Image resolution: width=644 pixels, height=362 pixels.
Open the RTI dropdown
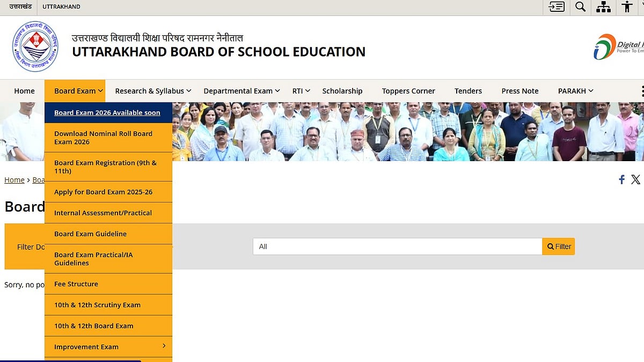302,91
